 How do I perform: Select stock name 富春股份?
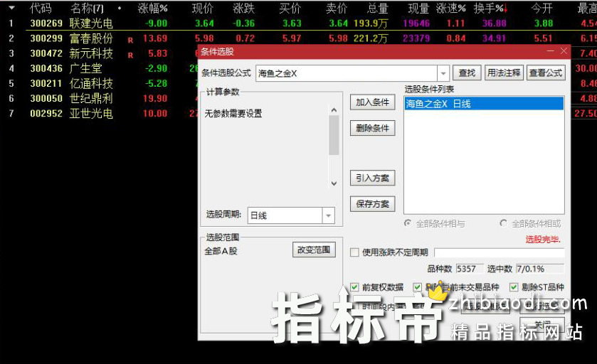(x=91, y=38)
